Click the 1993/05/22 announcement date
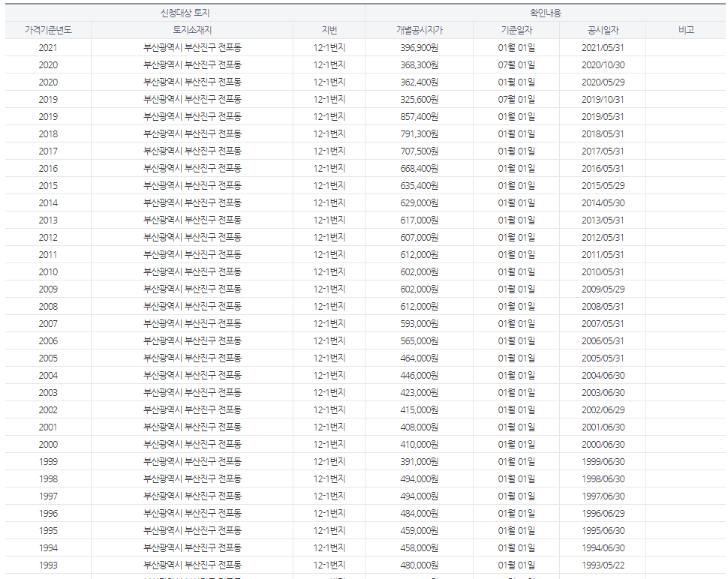Image resolution: width=728 pixels, height=579 pixels. pyautogui.click(x=603, y=565)
